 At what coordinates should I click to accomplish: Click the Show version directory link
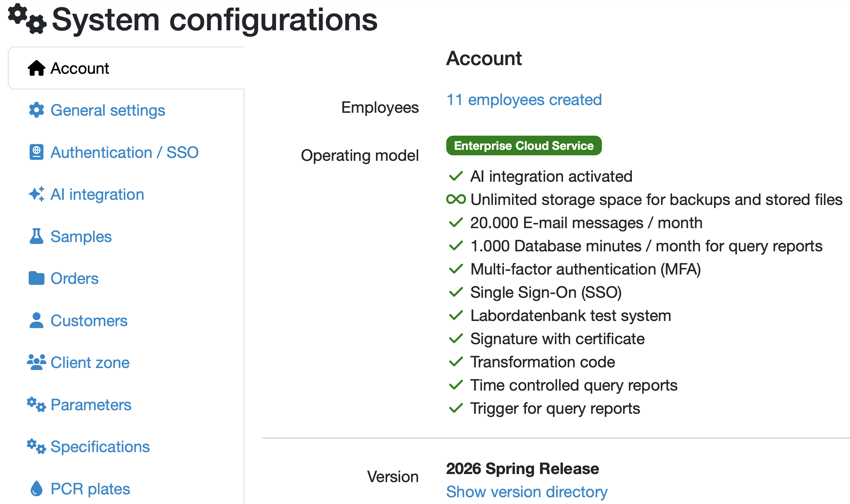click(x=526, y=491)
